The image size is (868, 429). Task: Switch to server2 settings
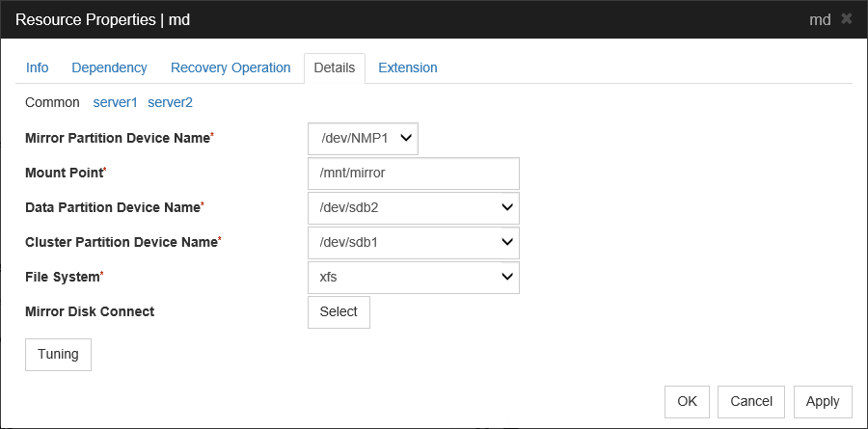coord(170,101)
